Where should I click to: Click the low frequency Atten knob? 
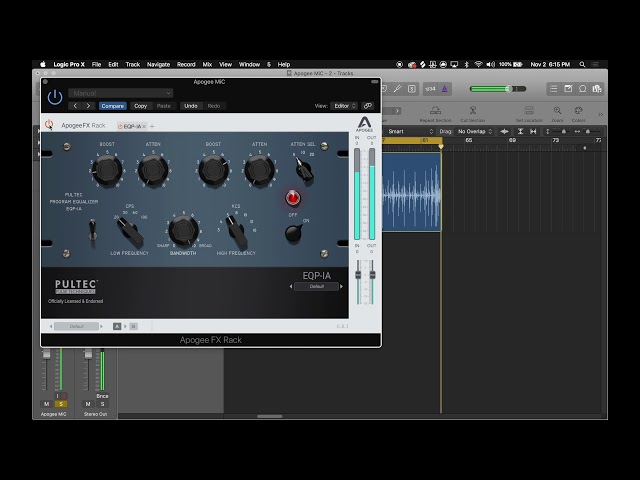(153, 170)
